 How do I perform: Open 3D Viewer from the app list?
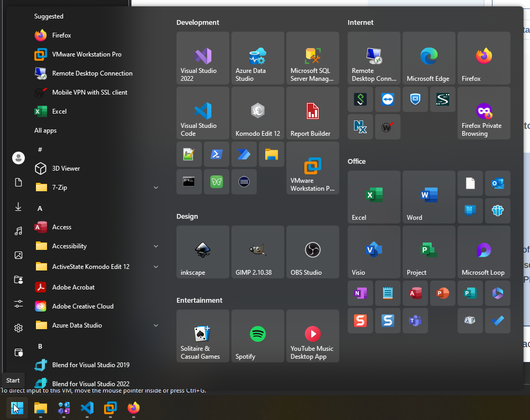[96, 169]
